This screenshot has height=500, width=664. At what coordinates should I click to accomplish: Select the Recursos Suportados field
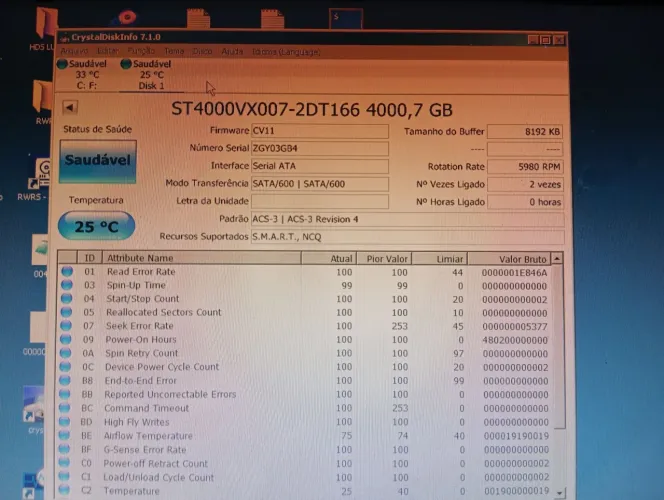[407, 237]
